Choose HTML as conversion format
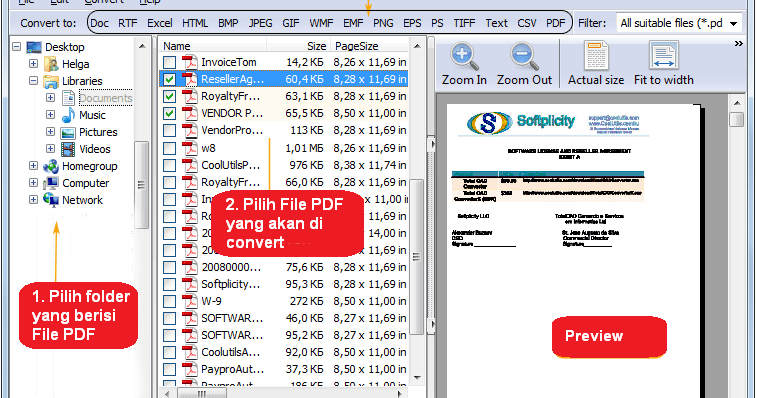The height and width of the screenshot is (398, 757). [x=195, y=23]
